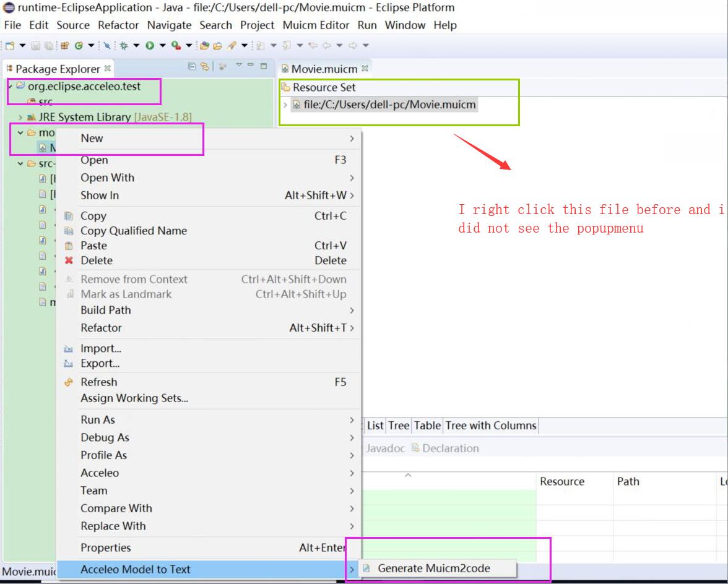Open Show In submenu in context menu
Screen dimensions: 728x584
coord(209,195)
